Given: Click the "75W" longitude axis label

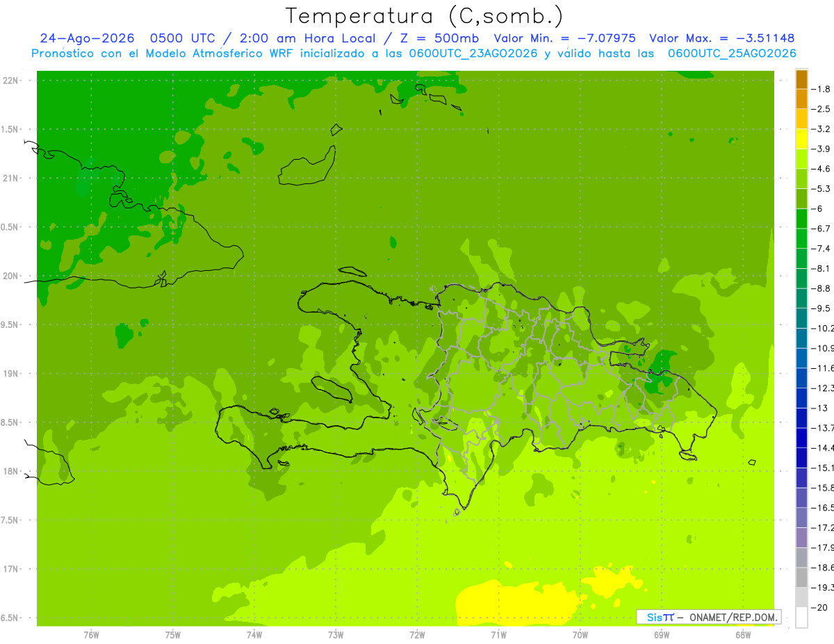Looking at the screenshot, I should 173,635.
